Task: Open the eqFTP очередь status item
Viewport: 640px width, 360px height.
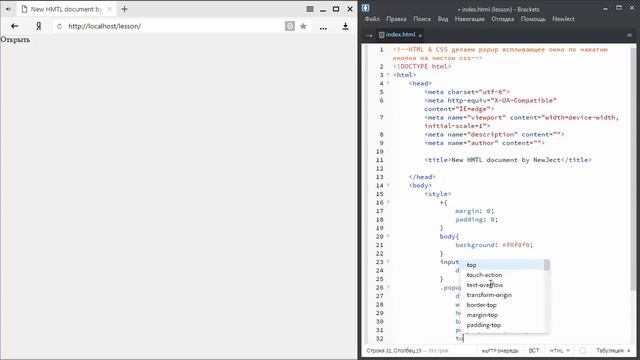Action: point(500,351)
